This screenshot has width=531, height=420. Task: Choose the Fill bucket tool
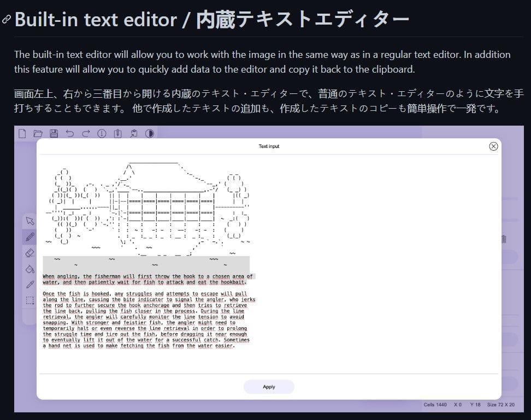click(x=30, y=269)
